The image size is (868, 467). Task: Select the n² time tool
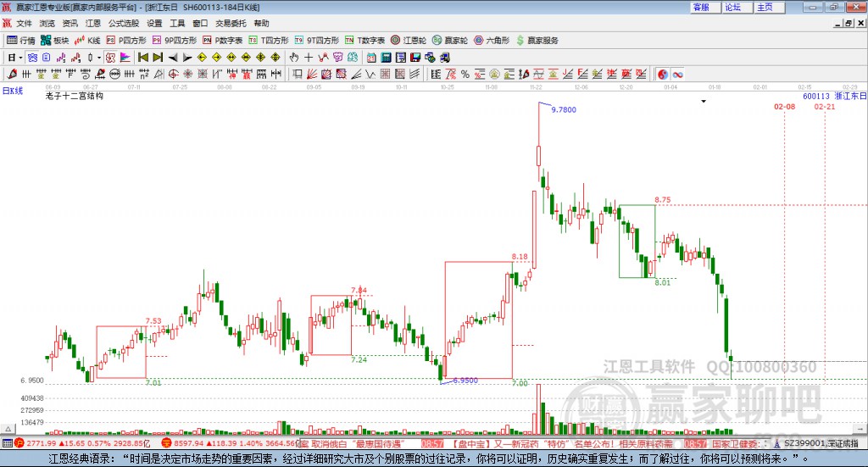(x=144, y=74)
